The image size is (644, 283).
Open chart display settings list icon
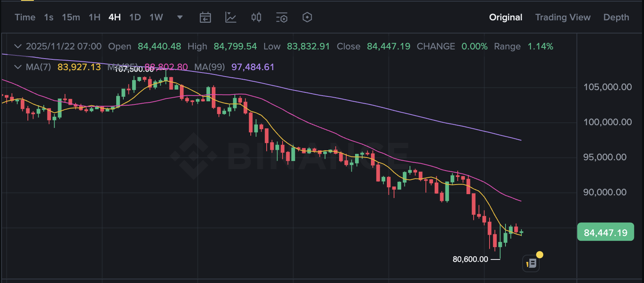tap(282, 18)
